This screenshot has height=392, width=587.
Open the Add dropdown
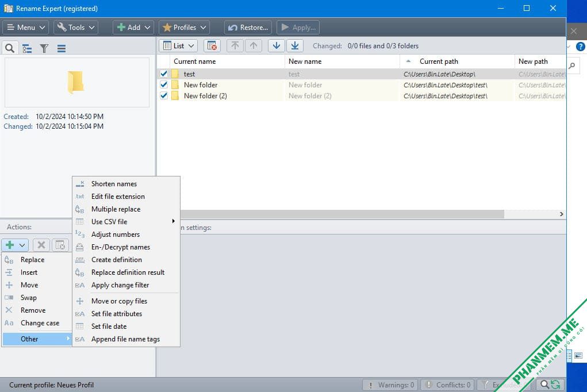[133, 28]
